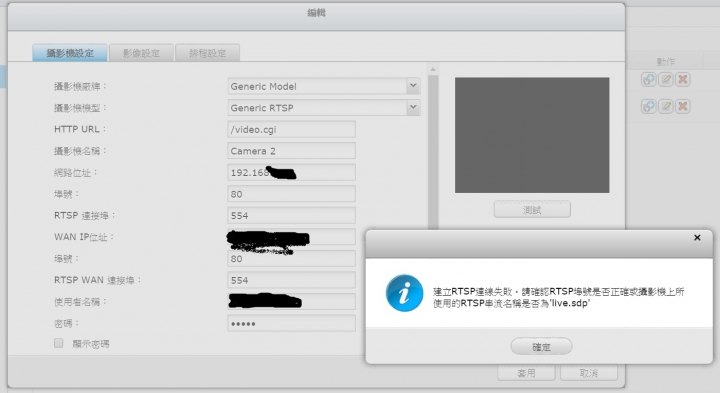Switch to the 攝影機設定 tab
This screenshot has height=393, width=720.
coord(70,53)
